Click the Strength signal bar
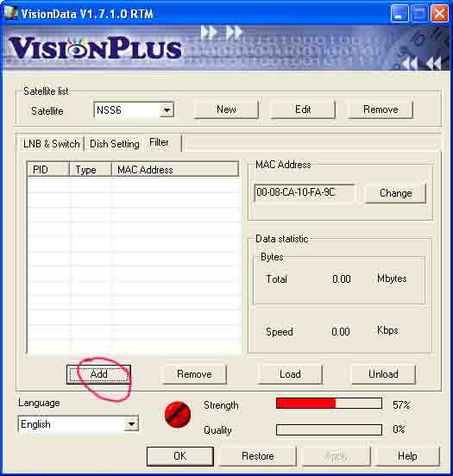 tap(329, 404)
